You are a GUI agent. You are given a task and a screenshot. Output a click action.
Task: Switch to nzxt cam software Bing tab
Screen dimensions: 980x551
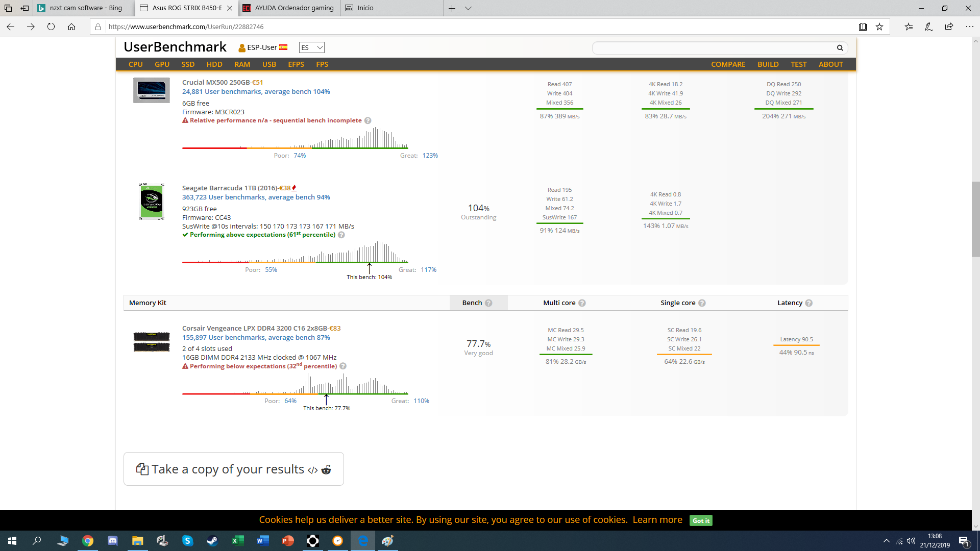click(84, 8)
